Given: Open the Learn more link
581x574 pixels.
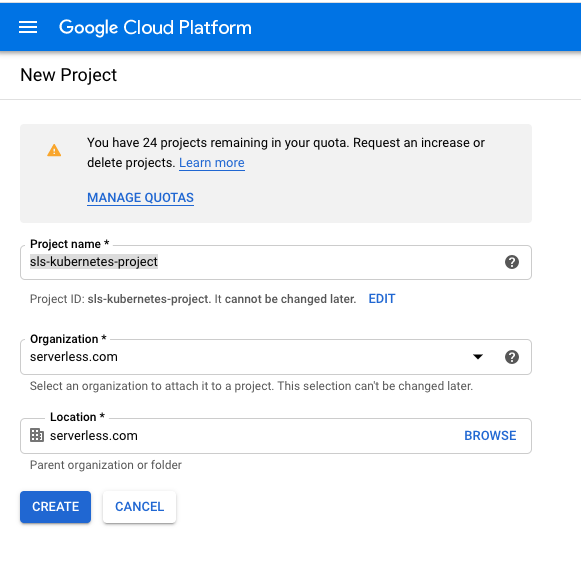Looking at the screenshot, I should pos(212,163).
